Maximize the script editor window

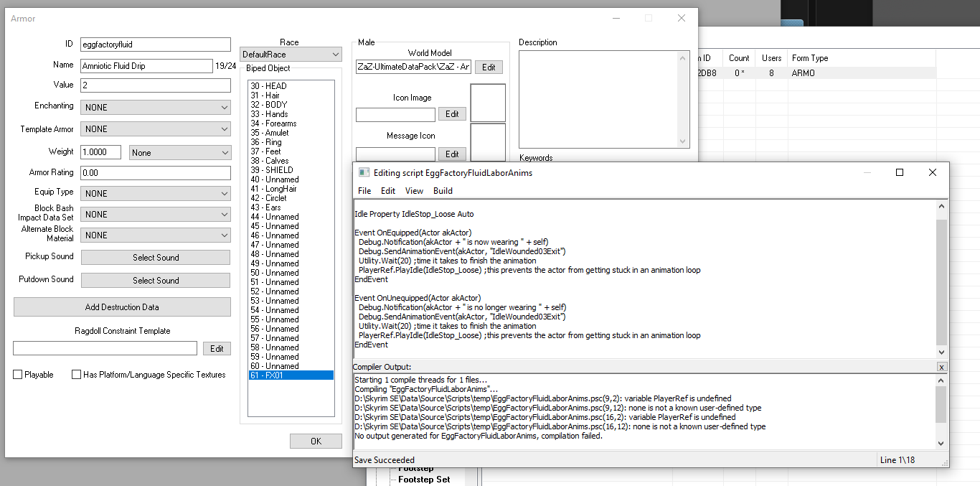click(900, 172)
